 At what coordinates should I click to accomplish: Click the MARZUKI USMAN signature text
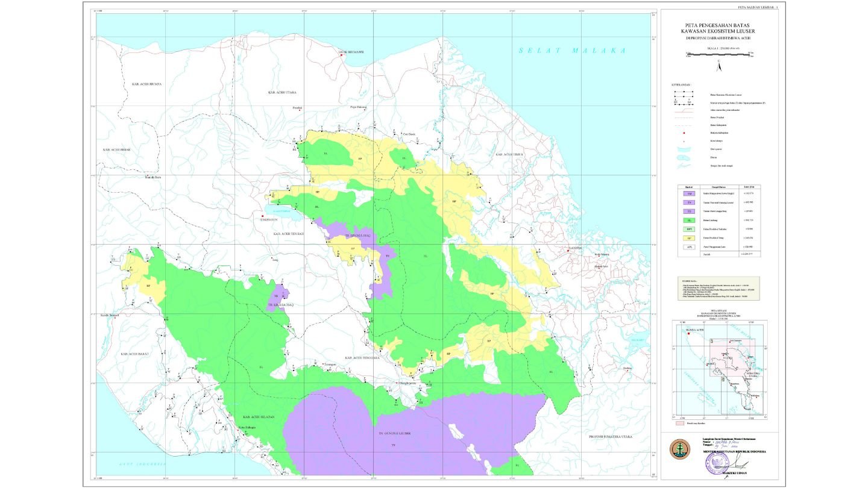tap(735, 473)
